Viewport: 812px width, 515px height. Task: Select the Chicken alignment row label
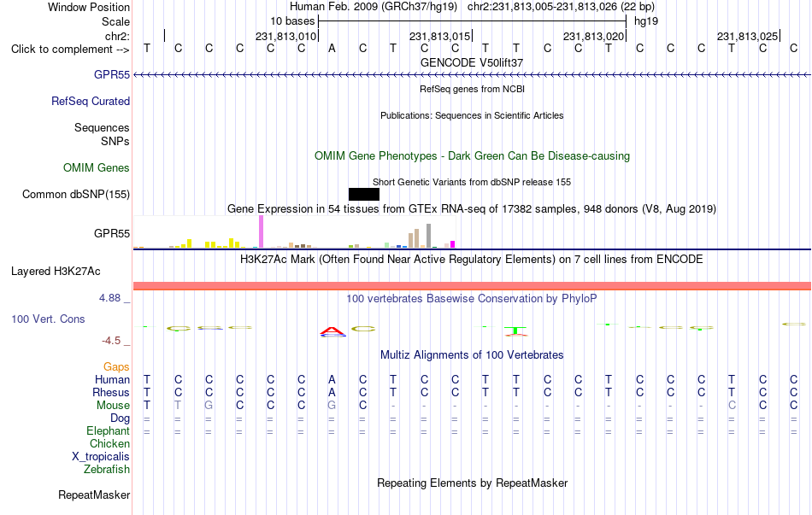pos(109,443)
